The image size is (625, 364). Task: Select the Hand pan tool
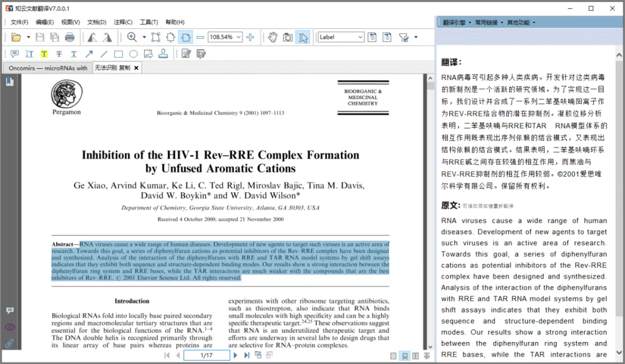pos(272,38)
